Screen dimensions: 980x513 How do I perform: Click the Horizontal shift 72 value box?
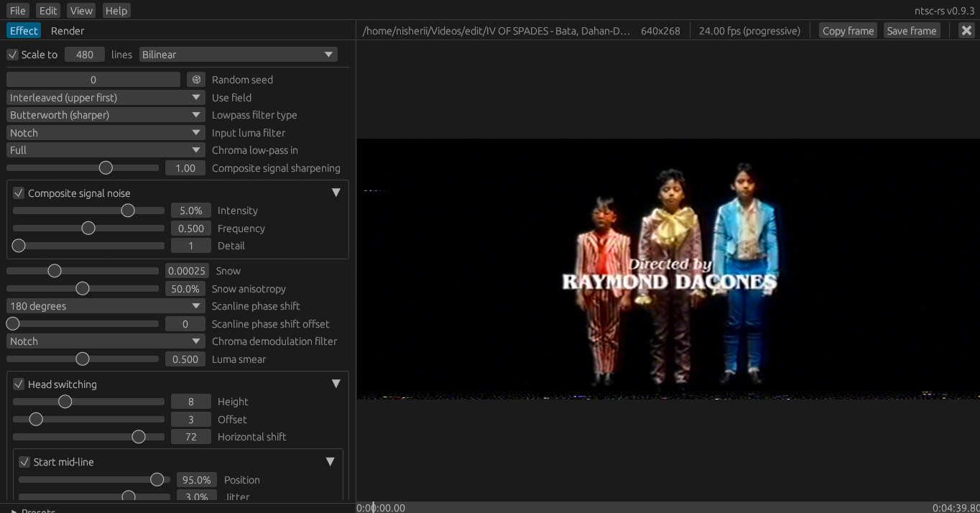pos(191,437)
